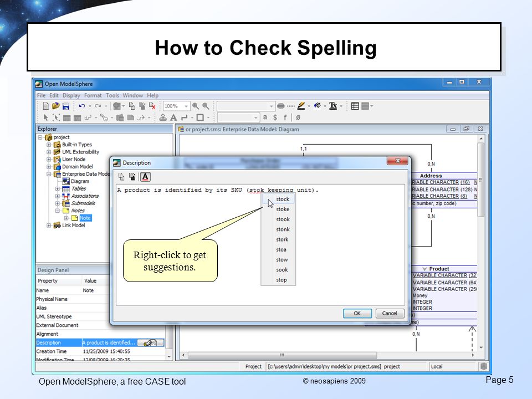
Task: Click the Delete icon with red X
Action: [152, 106]
